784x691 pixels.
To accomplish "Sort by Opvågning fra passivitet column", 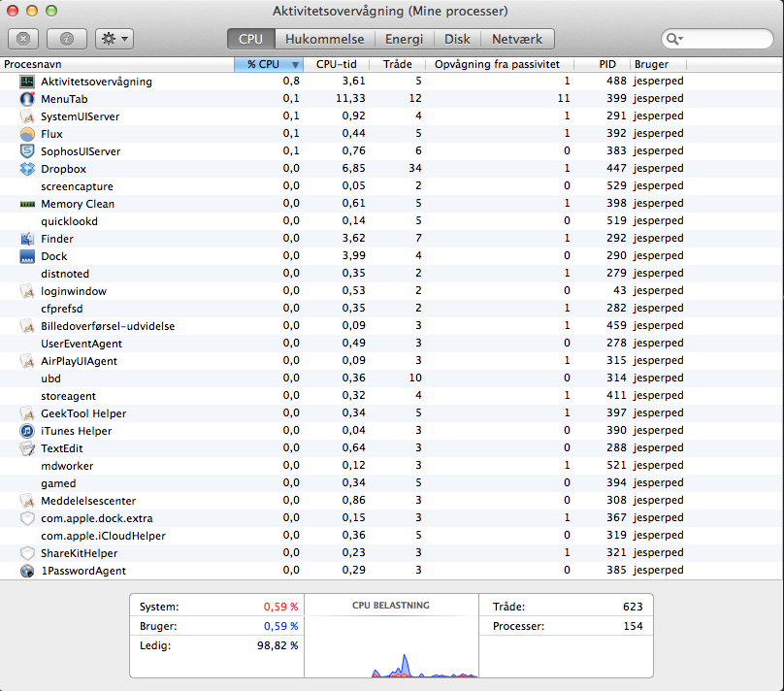I will 500,64.
